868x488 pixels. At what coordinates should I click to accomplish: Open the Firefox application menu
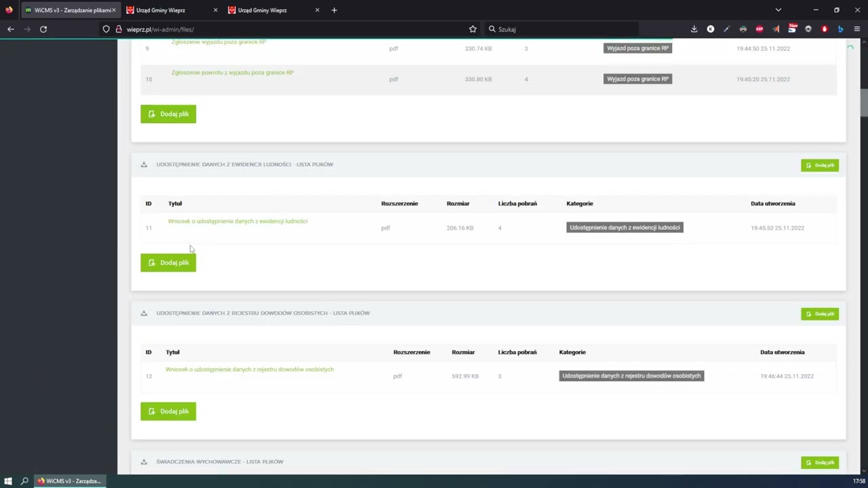(857, 29)
